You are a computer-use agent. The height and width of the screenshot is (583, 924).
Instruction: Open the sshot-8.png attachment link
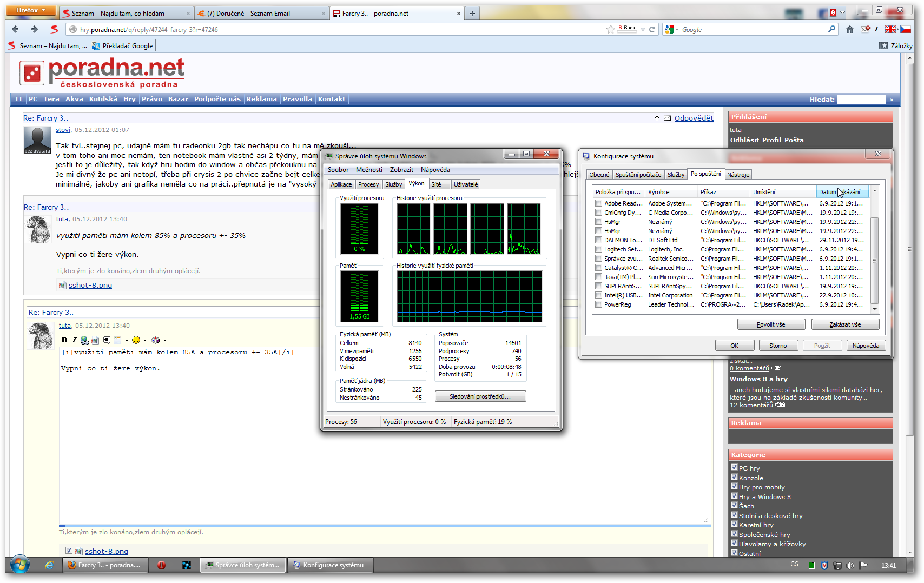[x=90, y=286]
